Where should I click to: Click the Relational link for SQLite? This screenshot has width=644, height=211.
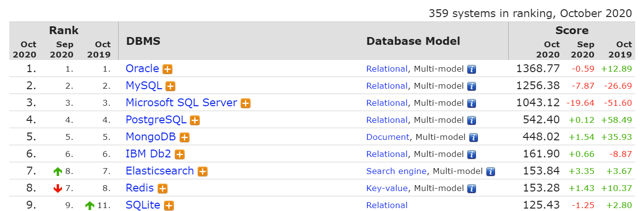(x=387, y=206)
